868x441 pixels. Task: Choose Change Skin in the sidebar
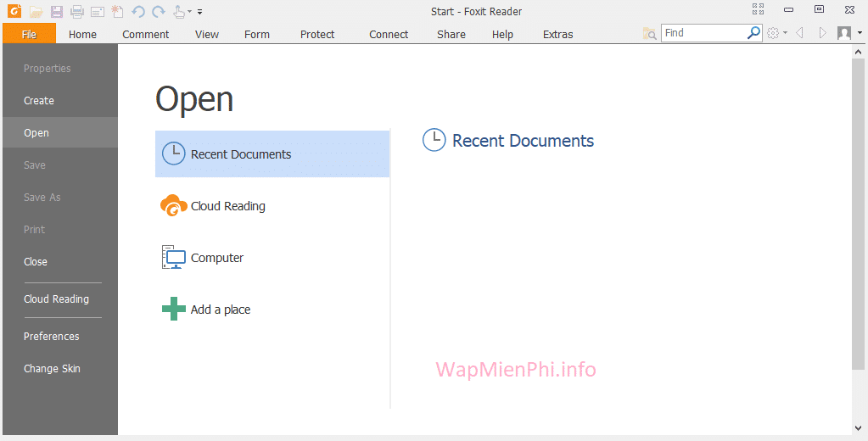[x=59, y=369]
